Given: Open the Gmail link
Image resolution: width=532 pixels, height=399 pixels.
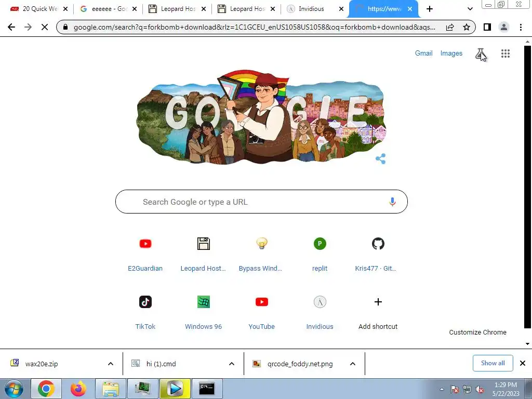Looking at the screenshot, I should click(423, 54).
